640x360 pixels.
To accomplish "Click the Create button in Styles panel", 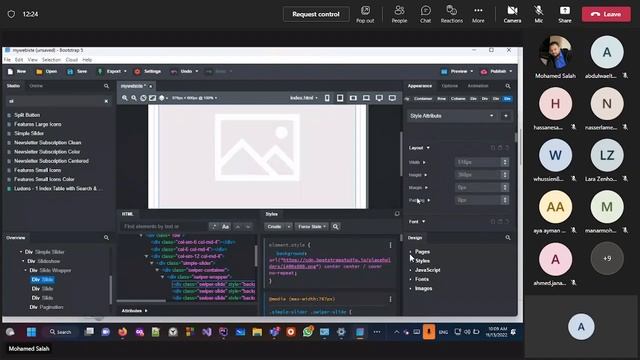I will (274, 227).
